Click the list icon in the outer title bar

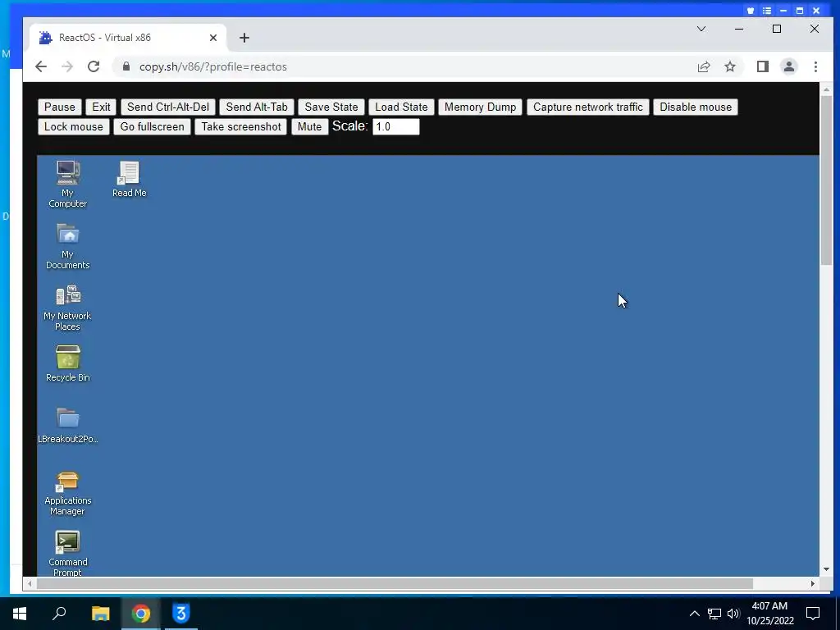[x=767, y=10]
